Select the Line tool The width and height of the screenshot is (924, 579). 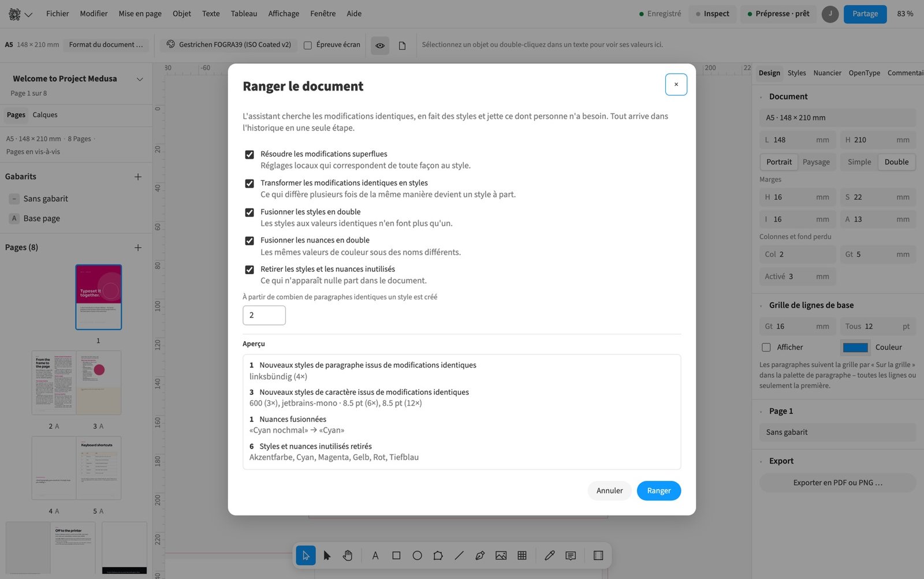[x=459, y=555]
